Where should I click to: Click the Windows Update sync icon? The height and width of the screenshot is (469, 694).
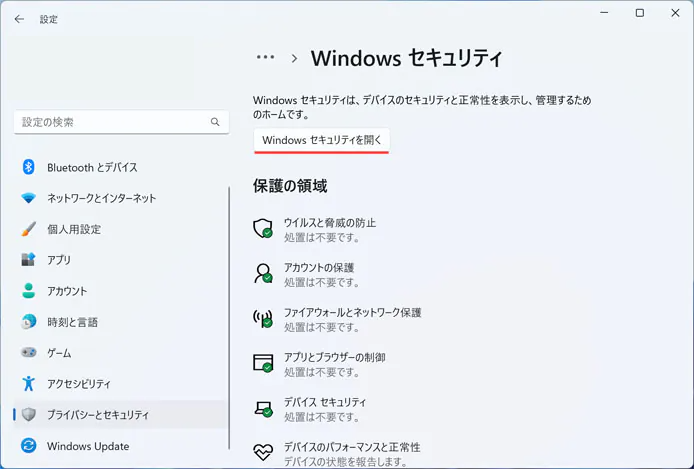(29, 446)
